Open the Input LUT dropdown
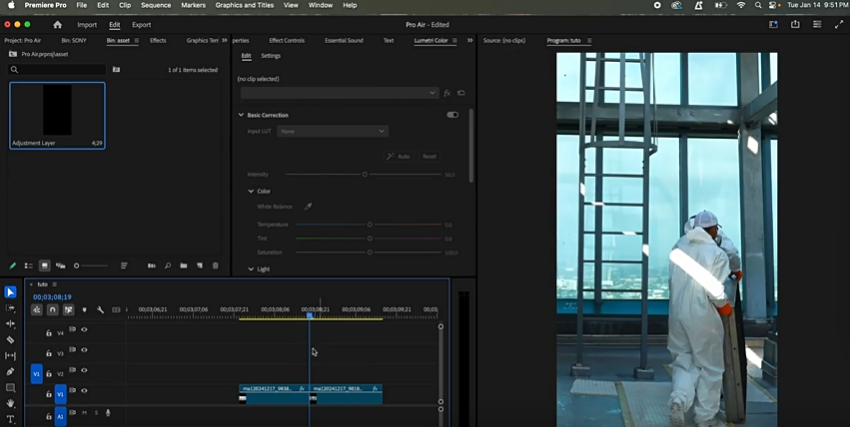This screenshot has width=850, height=427. point(332,131)
